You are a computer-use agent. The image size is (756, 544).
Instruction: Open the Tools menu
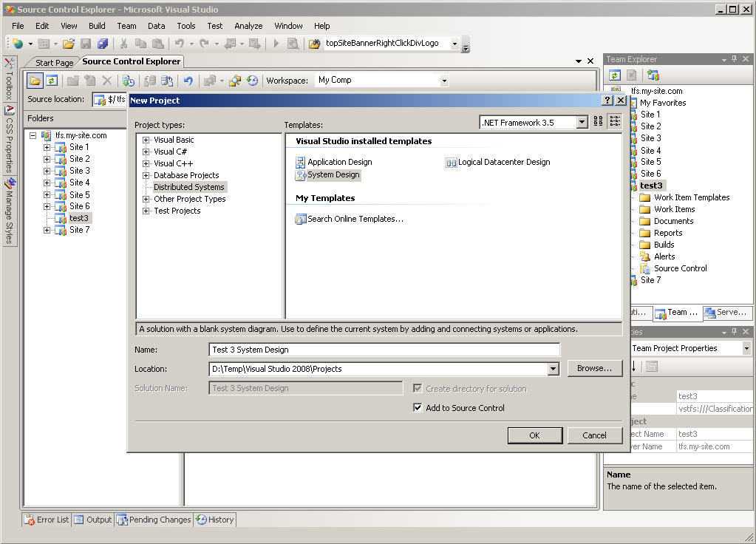coord(186,26)
